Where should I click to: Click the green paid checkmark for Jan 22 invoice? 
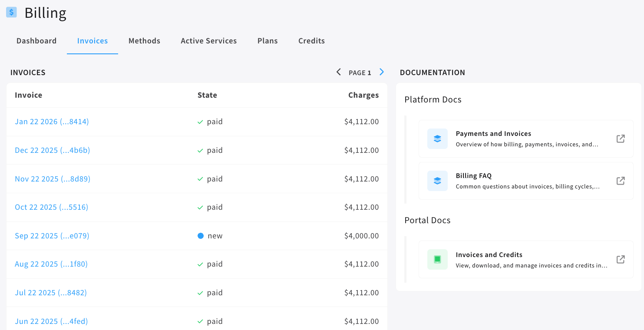coord(199,121)
